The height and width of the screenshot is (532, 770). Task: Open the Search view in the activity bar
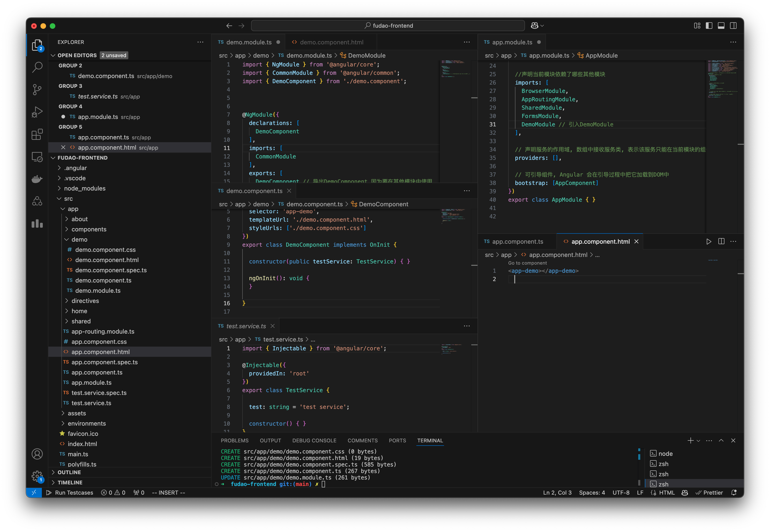[37, 67]
